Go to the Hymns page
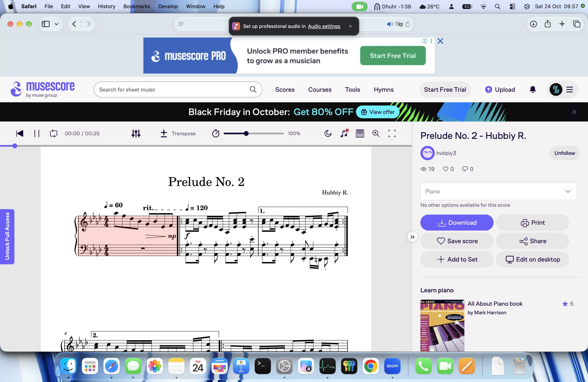 pos(383,90)
